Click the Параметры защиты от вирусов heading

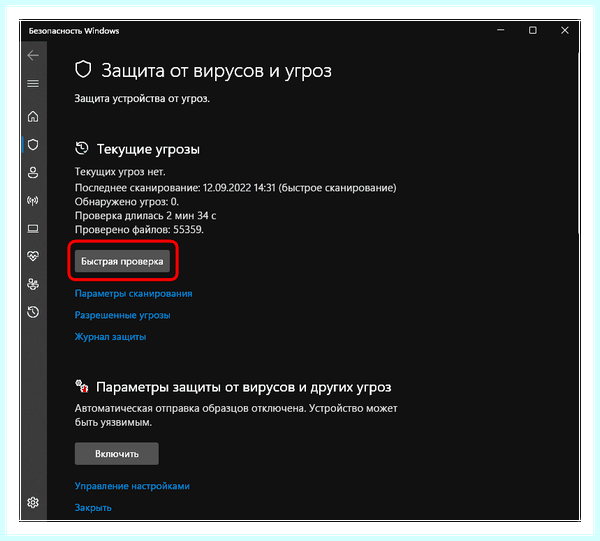244,387
